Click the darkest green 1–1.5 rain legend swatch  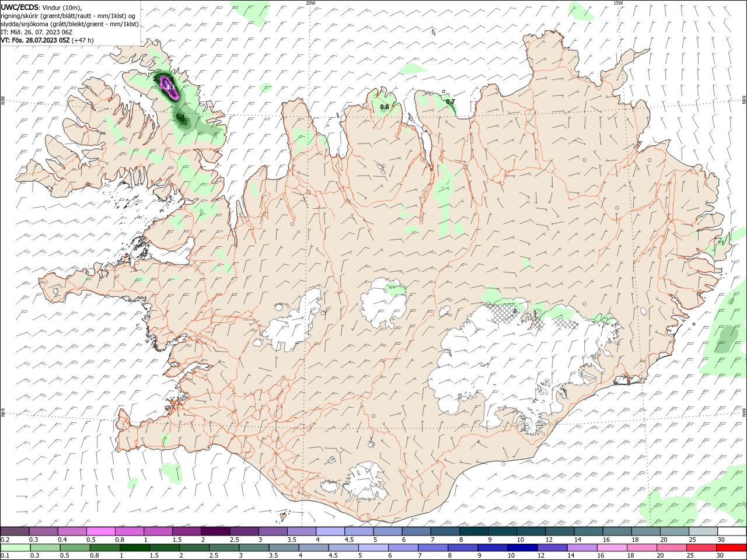[x=135, y=548]
